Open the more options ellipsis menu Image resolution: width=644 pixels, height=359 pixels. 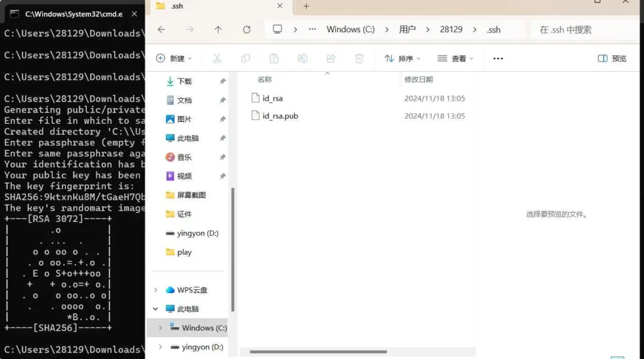pos(498,58)
